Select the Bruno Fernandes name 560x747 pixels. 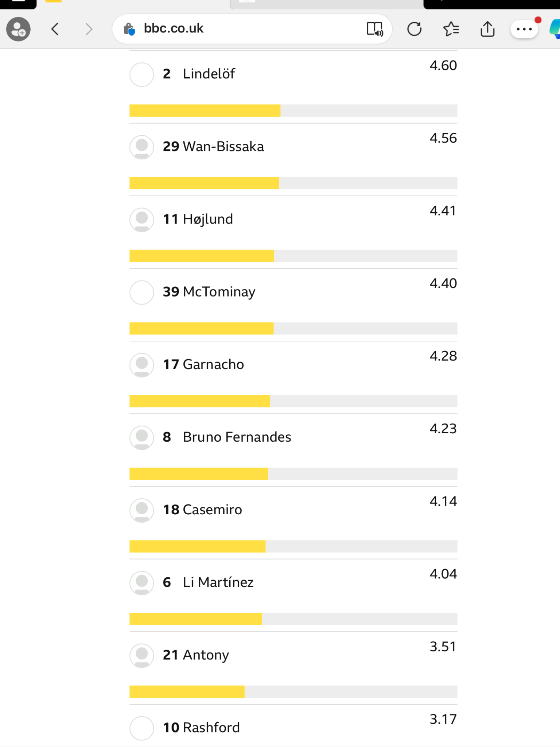click(x=237, y=437)
